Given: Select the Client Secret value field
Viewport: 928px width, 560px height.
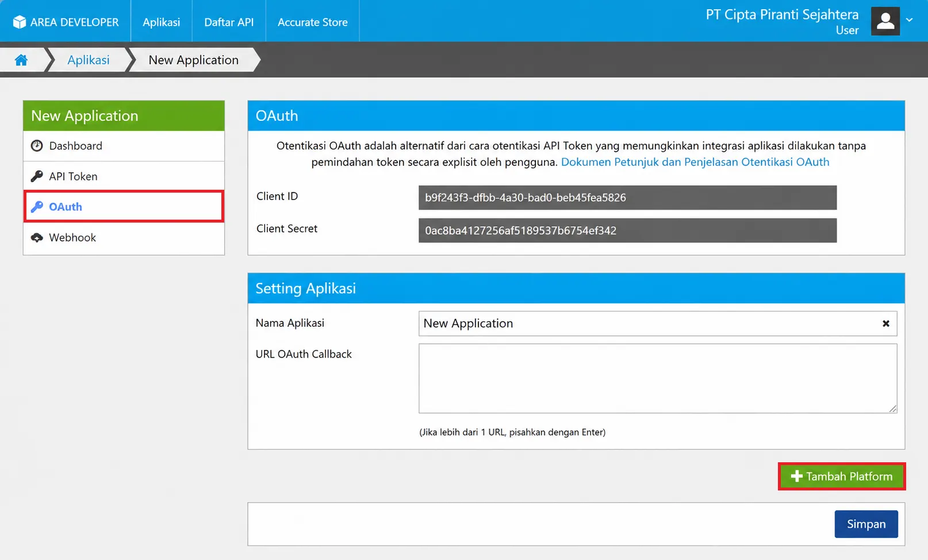Looking at the screenshot, I should click(627, 231).
